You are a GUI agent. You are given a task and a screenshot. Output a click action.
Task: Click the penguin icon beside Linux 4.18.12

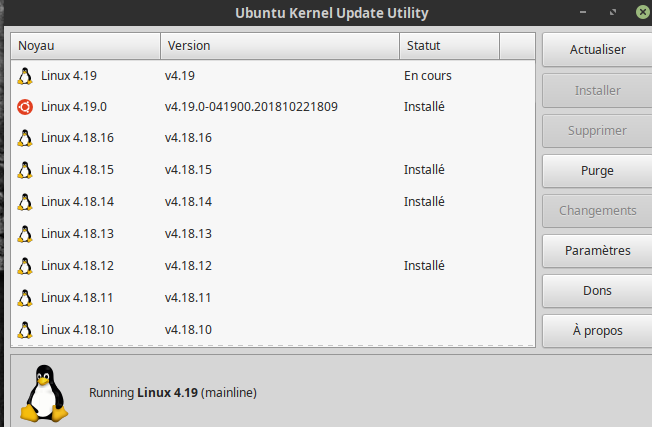click(x=26, y=266)
